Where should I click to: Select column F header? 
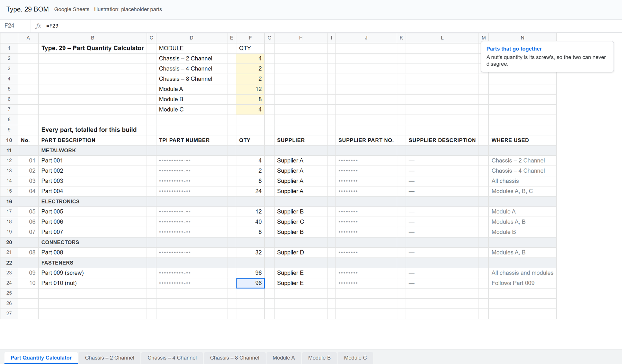coord(250,38)
